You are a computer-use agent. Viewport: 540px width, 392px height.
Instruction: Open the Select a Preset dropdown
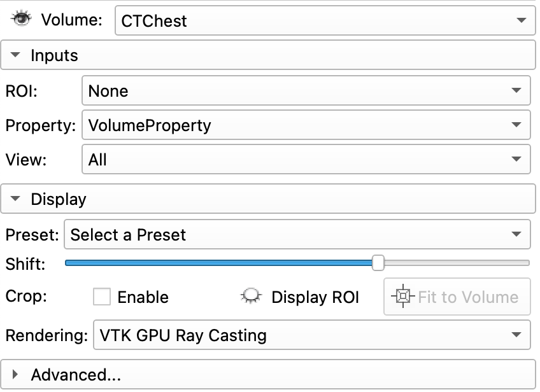click(297, 234)
